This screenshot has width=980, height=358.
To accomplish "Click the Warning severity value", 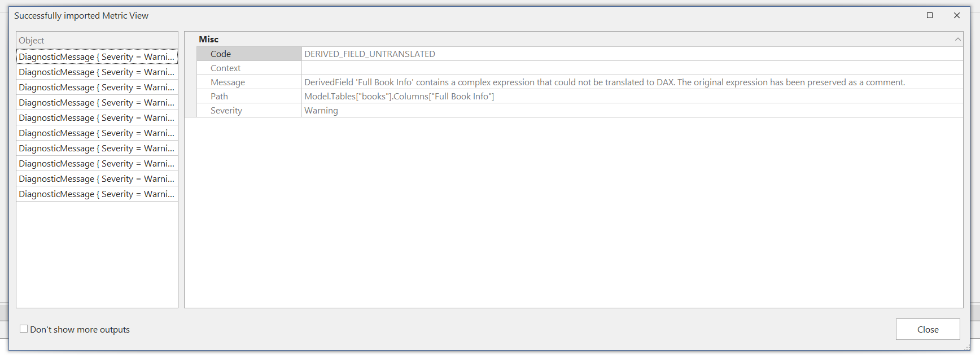I will tap(321, 110).
